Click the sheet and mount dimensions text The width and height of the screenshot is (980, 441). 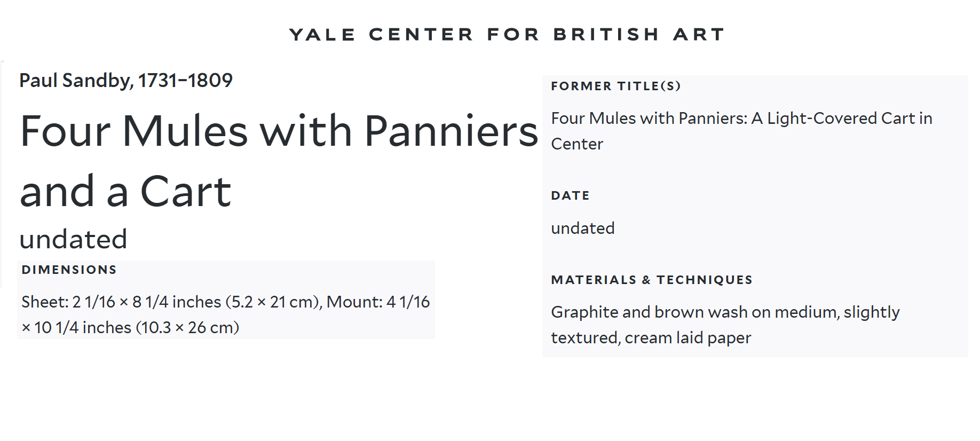coord(225,314)
